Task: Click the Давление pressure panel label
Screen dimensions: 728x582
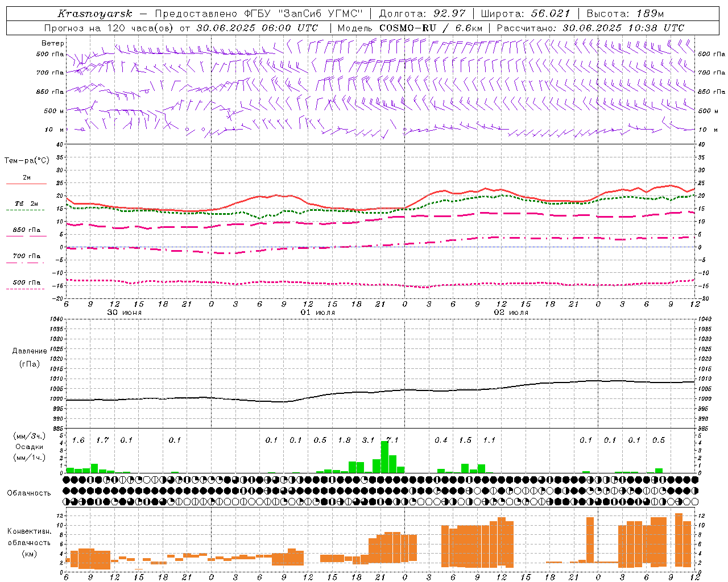Action: click(30, 351)
